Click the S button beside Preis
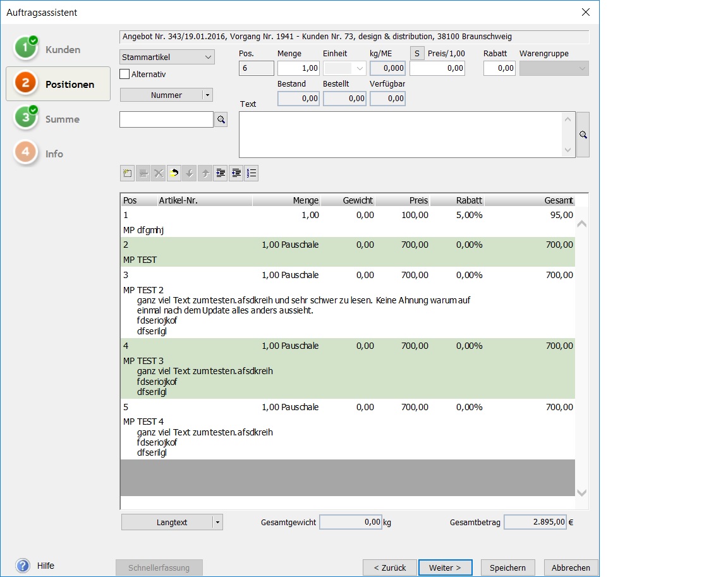The image size is (728, 577). [x=417, y=53]
